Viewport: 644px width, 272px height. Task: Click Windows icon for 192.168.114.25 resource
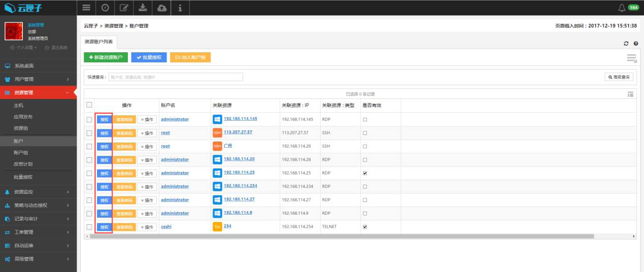[217, 173]
